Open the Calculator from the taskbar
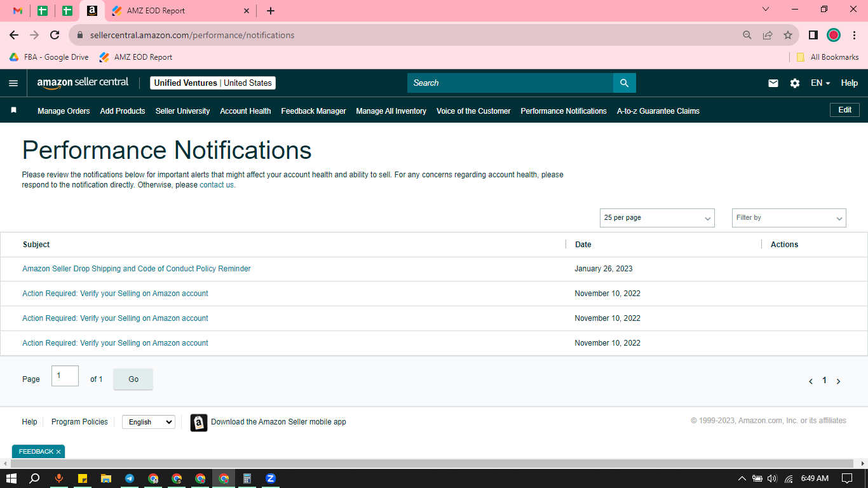Image resolution: width=868 pixels, height=488 pixels. (x=247, y=478)
